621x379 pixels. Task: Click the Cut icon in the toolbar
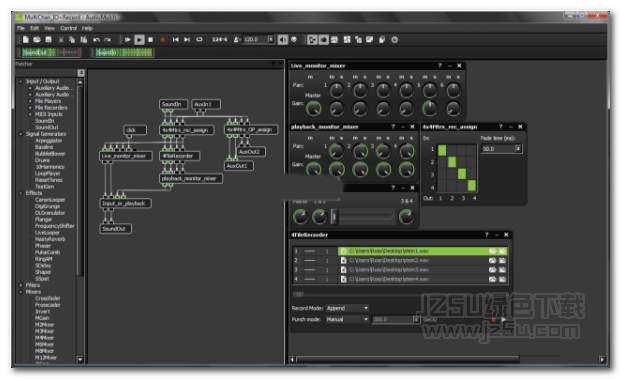61,40
